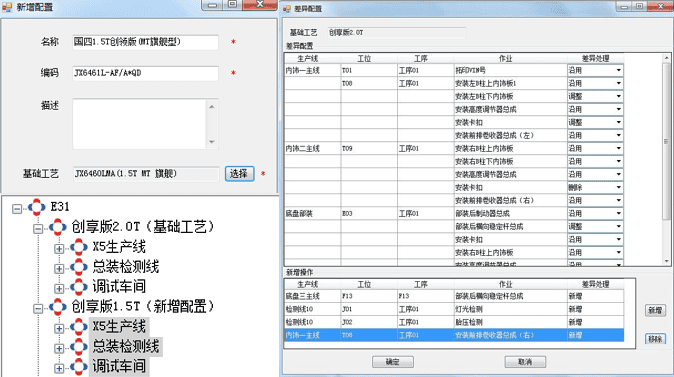674x377 pixels.
Task: Click the 总装检测线 icon under 创享版1.5T
Action: [79, 346]
